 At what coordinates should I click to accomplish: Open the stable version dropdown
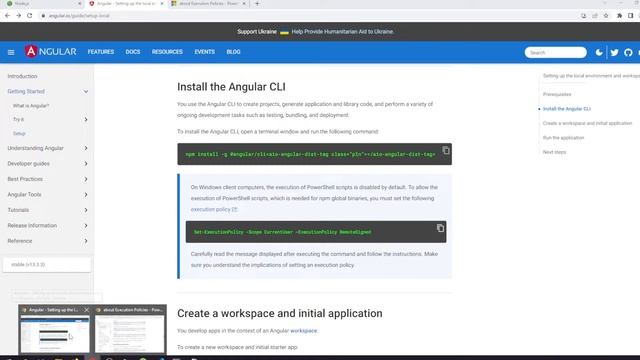(47, 264)
